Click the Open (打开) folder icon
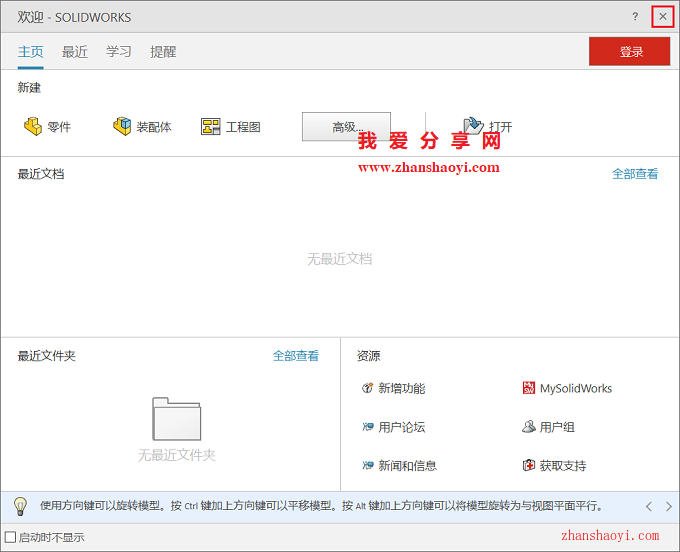The image size is (680, 552). (473, 126)
